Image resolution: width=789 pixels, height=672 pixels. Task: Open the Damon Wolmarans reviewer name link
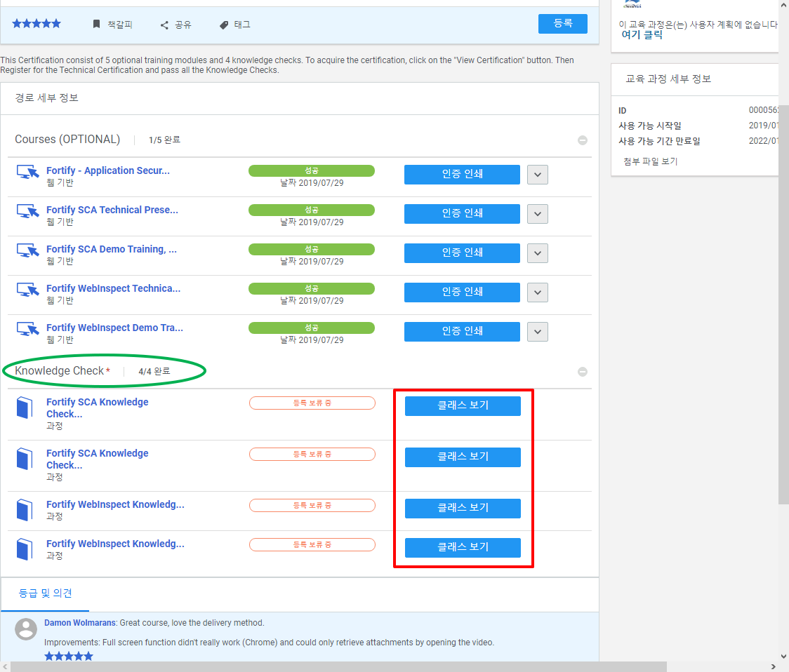(x=80, y=623)
